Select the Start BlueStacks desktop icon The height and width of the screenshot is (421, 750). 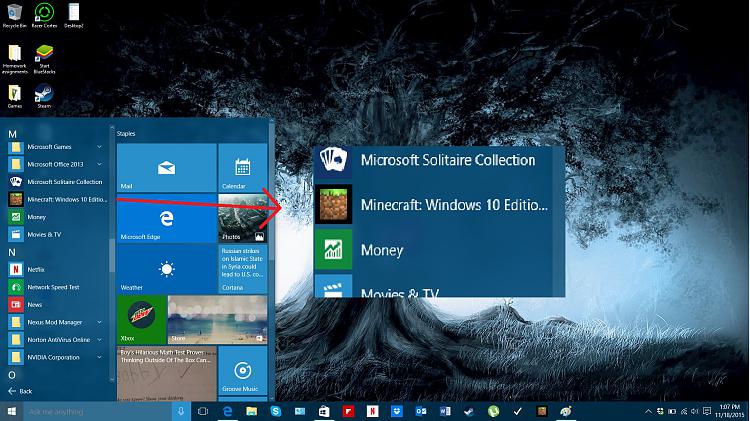(44, 59)
